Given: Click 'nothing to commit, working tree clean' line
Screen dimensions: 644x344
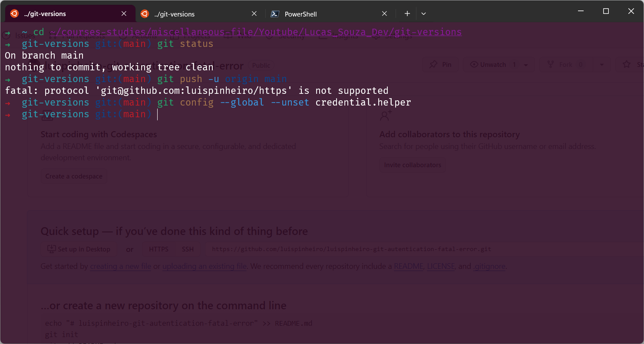Looking at the screenshot, I should [x=109, y=67].
